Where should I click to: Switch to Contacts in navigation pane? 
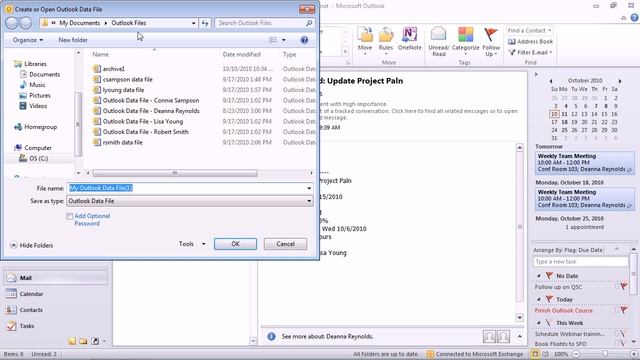[x=56, y=310]
